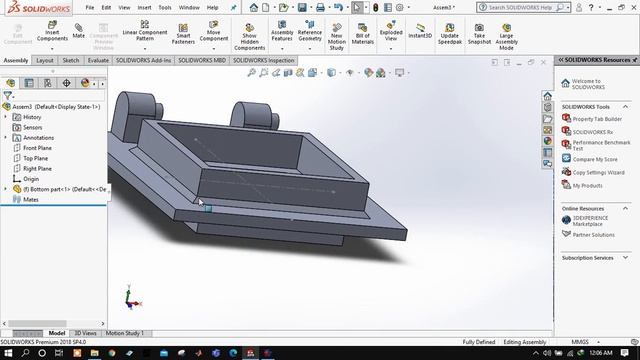
Task: Switch to the Evaluate tab
Action: coord(98,60)
